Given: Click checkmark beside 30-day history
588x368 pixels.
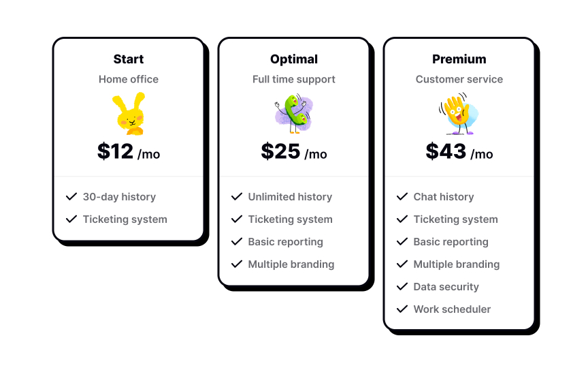Looking at the screenshot, I should pyautogui.click(x=71, y=197).
